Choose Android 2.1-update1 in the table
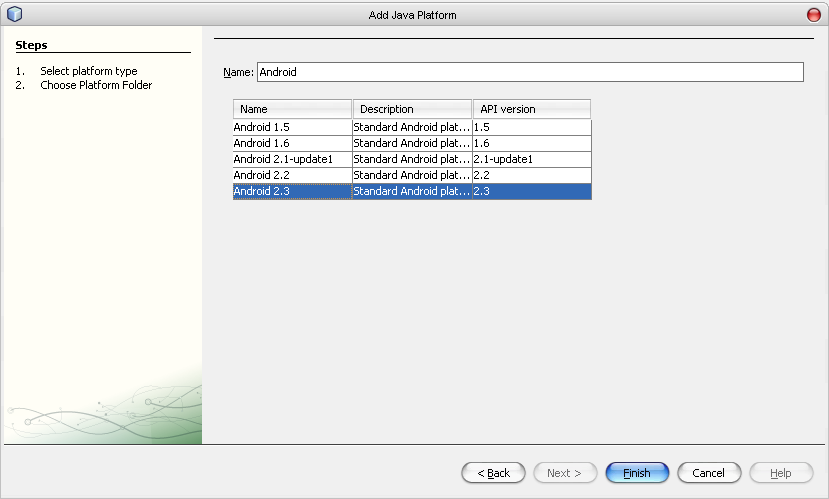 [292, 159]
